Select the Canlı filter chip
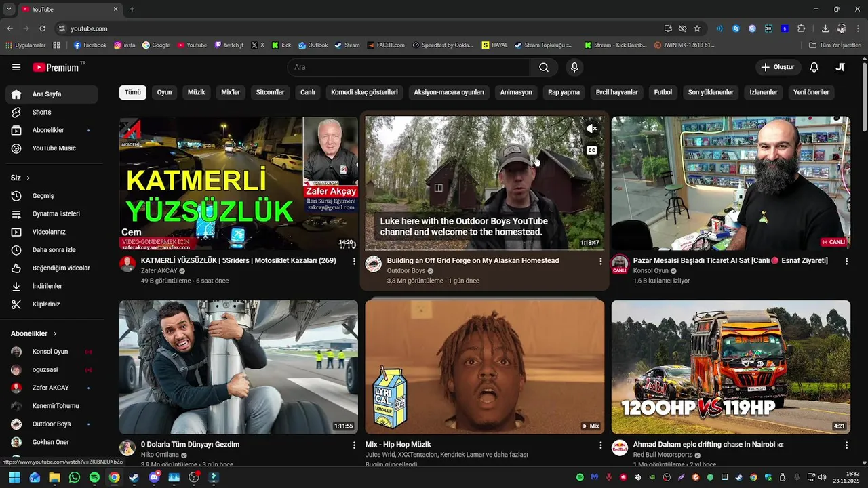The image size is (868, 488). 308,92
